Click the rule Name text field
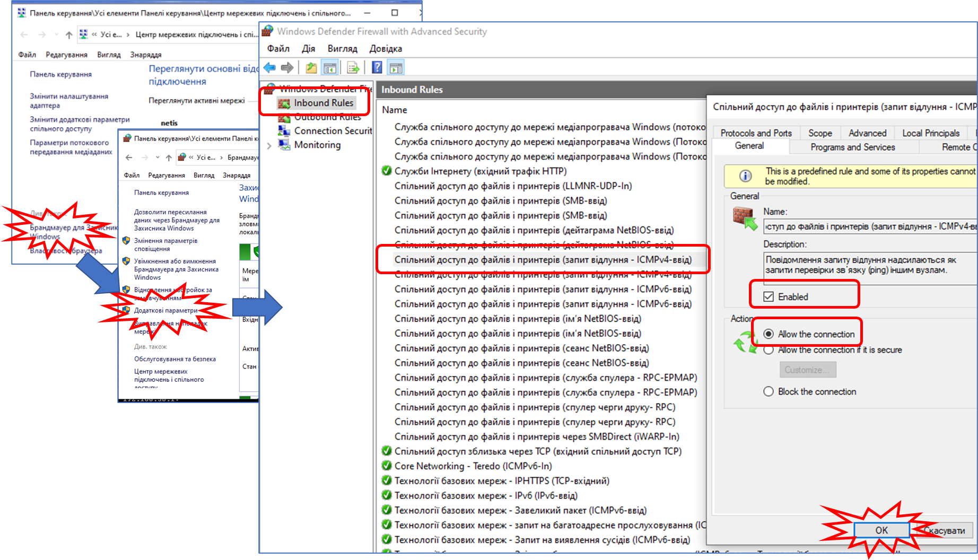Image resolution: width=978 pixels, height=560 pixels. pos(870,226)
